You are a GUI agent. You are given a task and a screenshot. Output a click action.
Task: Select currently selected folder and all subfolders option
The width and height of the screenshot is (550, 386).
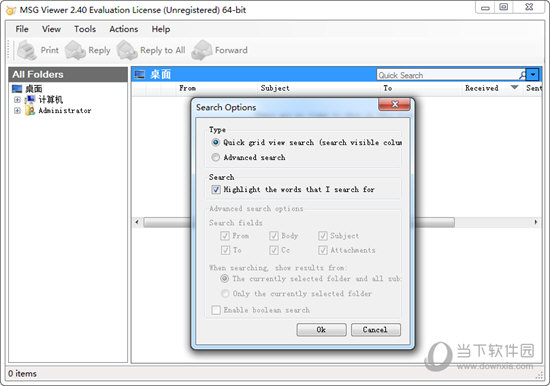point(224,279)
